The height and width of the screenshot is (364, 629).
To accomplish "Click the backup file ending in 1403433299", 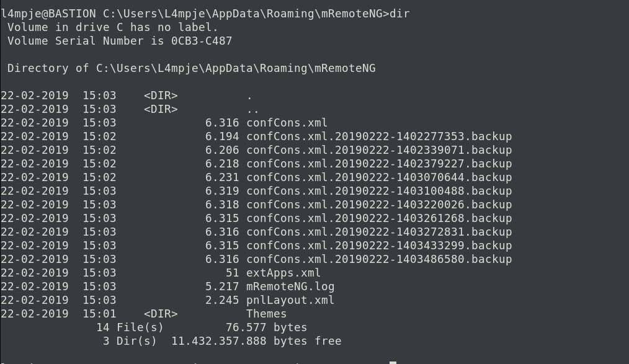I will pos(379,246).
